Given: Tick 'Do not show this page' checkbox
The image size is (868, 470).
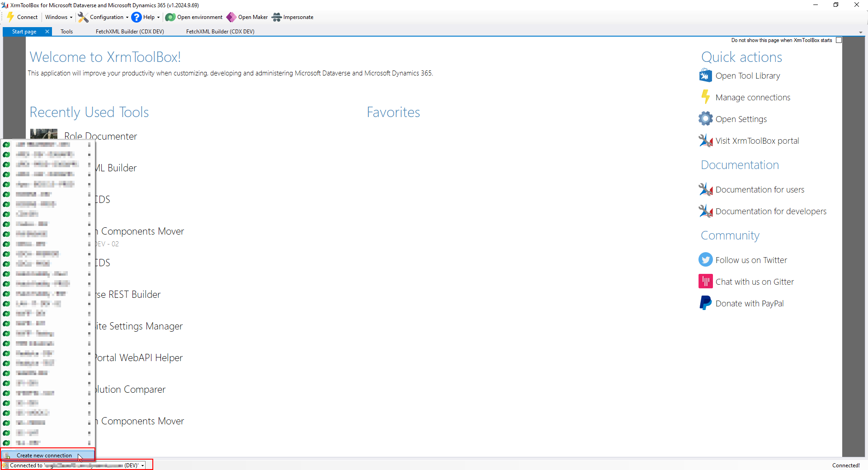Looking at the screenshot, I should pyautogui.click(x=839, y=40).
